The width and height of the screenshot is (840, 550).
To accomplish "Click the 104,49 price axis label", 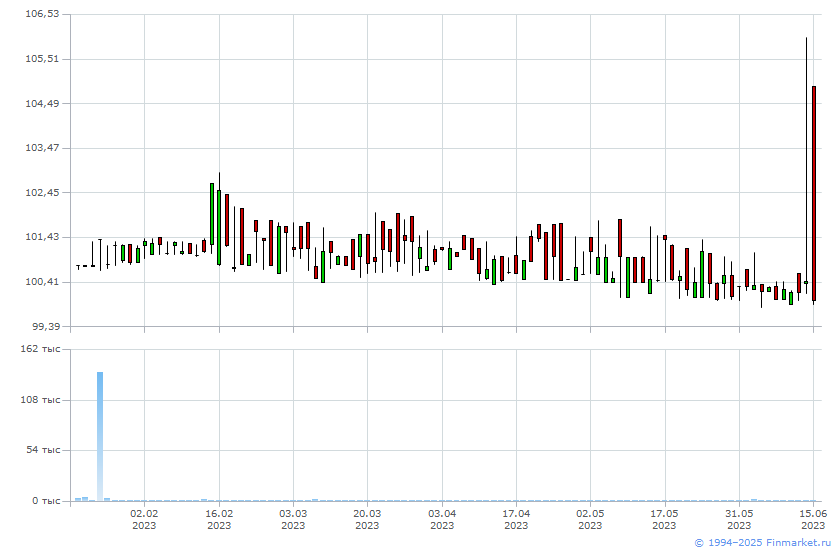I will coord(42,103).
